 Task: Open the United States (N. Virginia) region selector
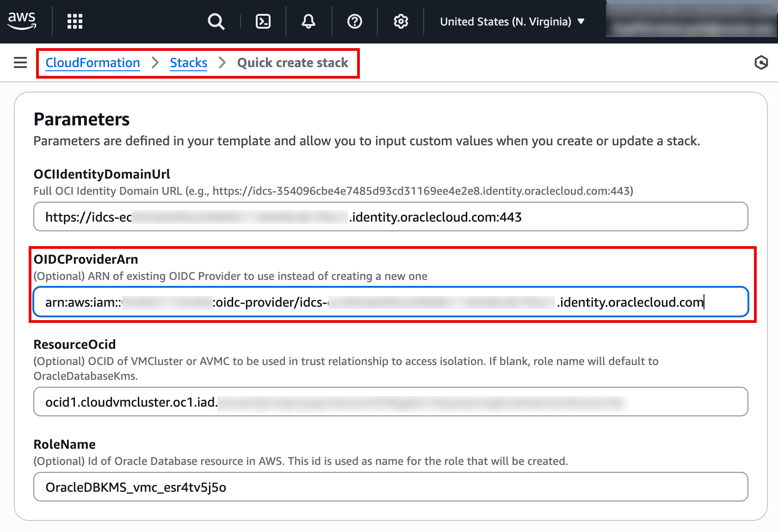coord(512,22)
